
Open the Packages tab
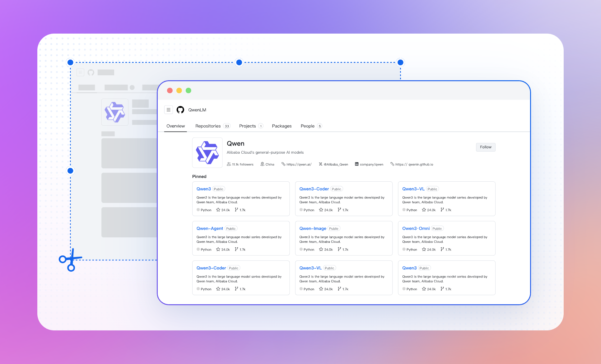point(282,126)
